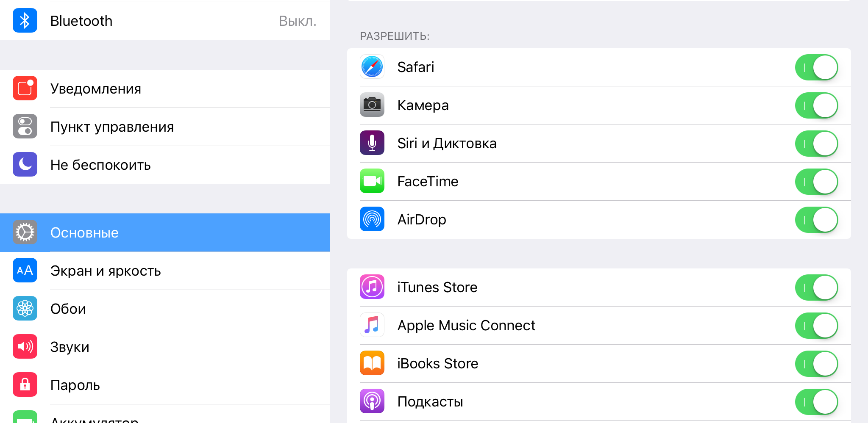Click the Основные gear icon
868x423 pixels.
[25, 232]
